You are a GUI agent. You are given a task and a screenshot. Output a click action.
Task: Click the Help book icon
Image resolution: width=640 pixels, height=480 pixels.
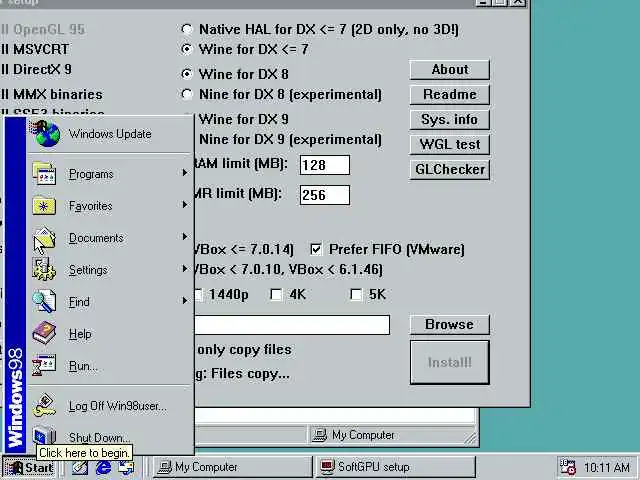44,333
